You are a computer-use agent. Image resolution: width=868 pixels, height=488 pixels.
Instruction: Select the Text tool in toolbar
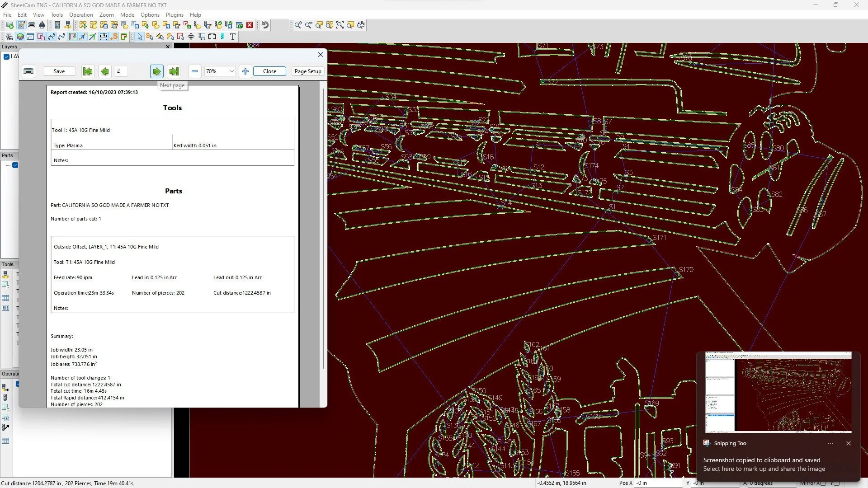point(233,37)
